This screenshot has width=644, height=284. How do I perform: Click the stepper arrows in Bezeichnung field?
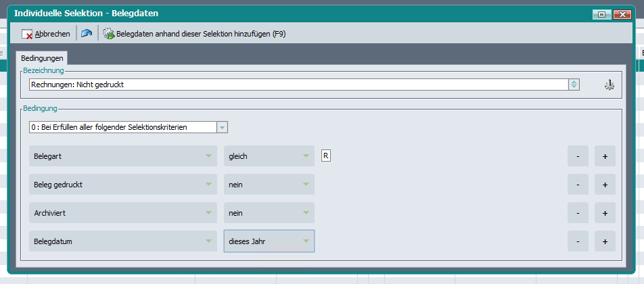tap(574, 85)
